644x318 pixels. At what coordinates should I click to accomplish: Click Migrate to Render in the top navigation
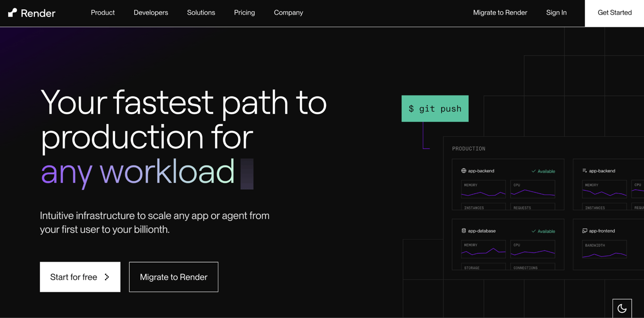(x=500, y=13)
